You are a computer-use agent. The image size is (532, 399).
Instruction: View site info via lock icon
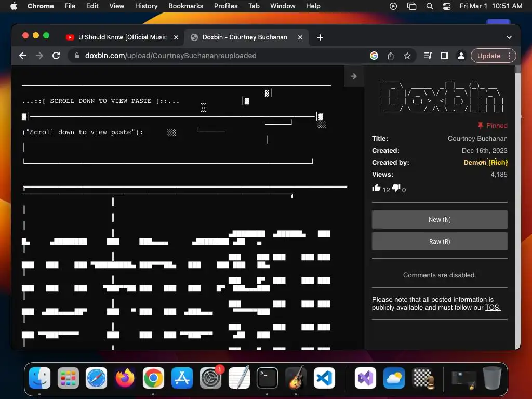pyautogui.click(x=77, y=56)
